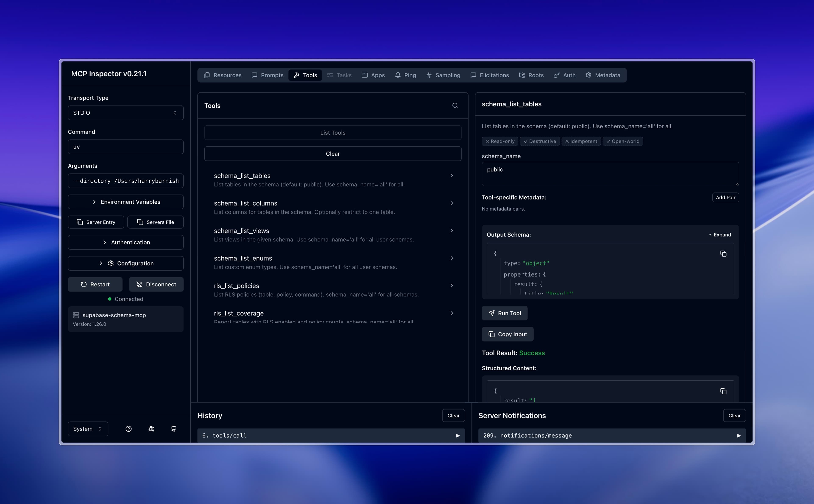Open the Transport Type STDIO dropdown
The image size is (814, 504).
point(125,113)
